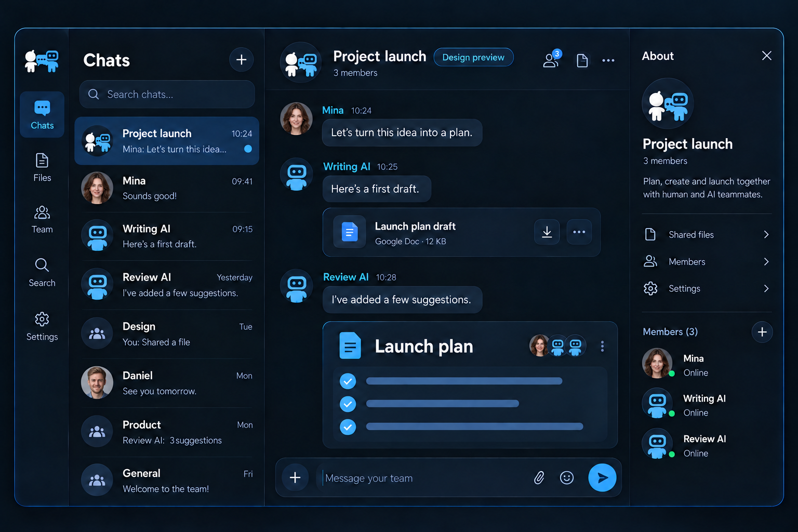This screenshot has width=798, height=532.
Task: Open the emoji picker in message composer
Action: point(567,477)
